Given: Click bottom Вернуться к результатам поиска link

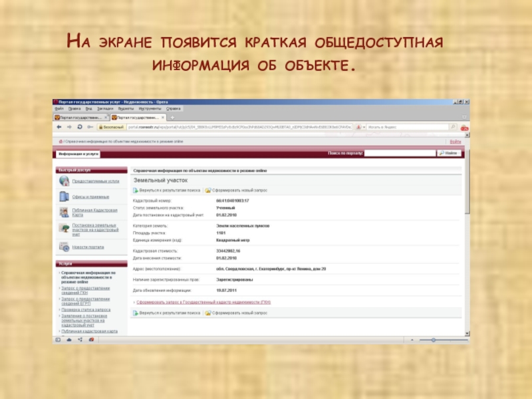Looking at the screenshot, I should coord(167,313).
